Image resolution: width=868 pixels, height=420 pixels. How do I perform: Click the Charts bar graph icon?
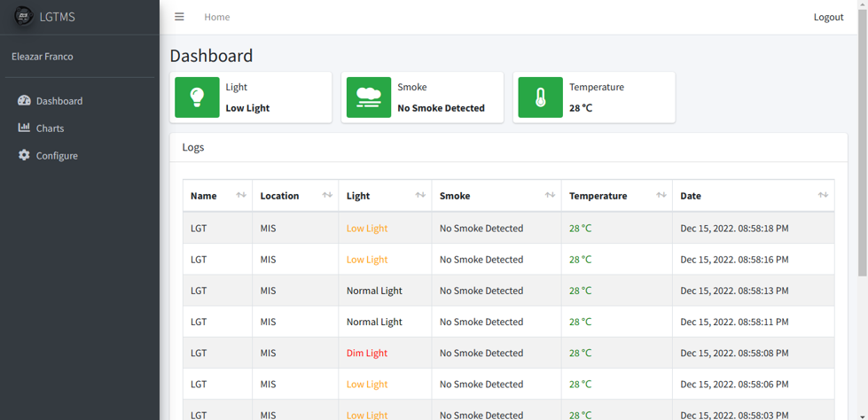tap(24, 128)
